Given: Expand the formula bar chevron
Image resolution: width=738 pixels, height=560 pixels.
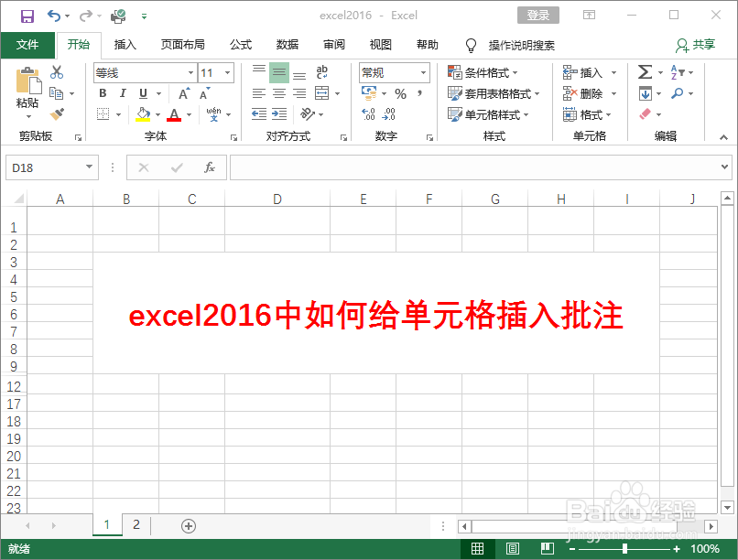Looking at the screenshot, I should [x=724, y=167].
